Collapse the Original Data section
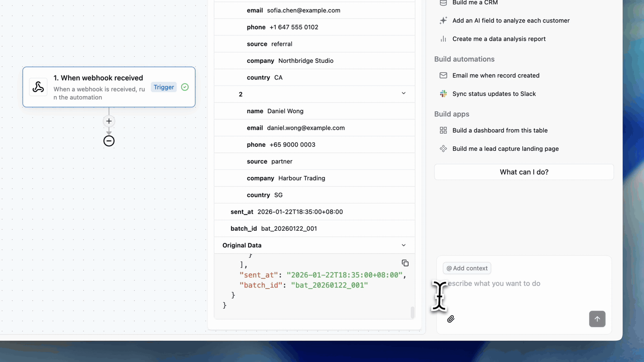 (x=403, y=245)
